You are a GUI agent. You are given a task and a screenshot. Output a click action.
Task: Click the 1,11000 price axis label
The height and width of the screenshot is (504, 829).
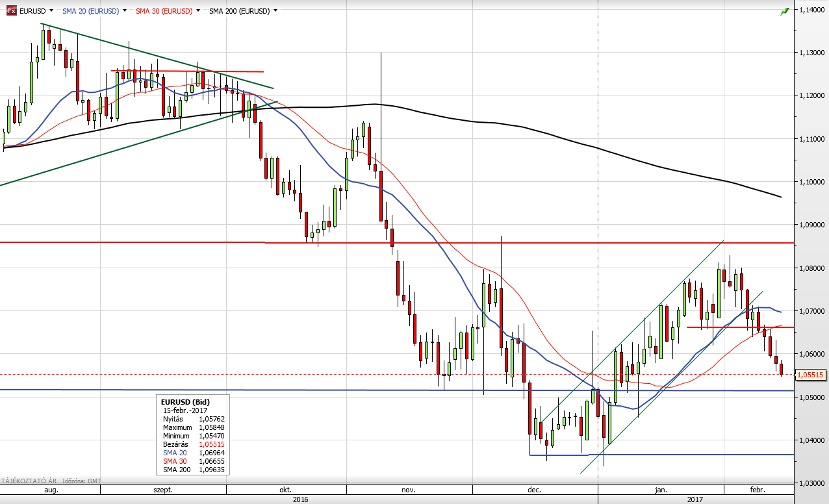[811, 139]
